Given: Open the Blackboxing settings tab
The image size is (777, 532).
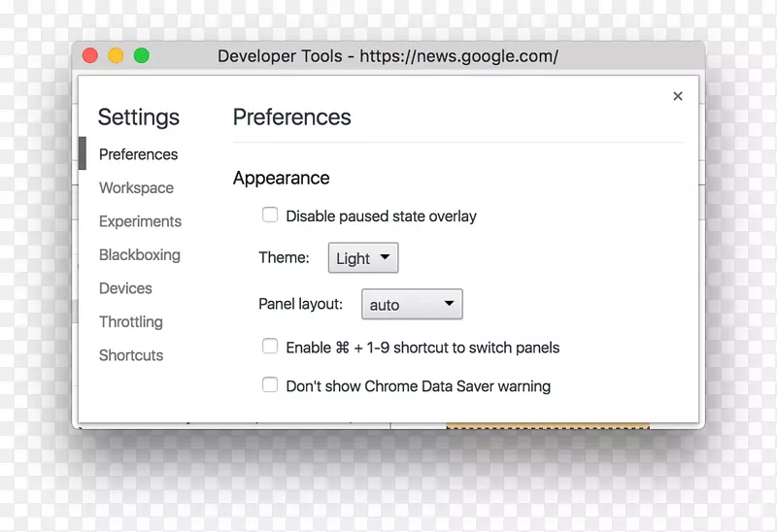Looking at the screenshot, I should [140, 254].
